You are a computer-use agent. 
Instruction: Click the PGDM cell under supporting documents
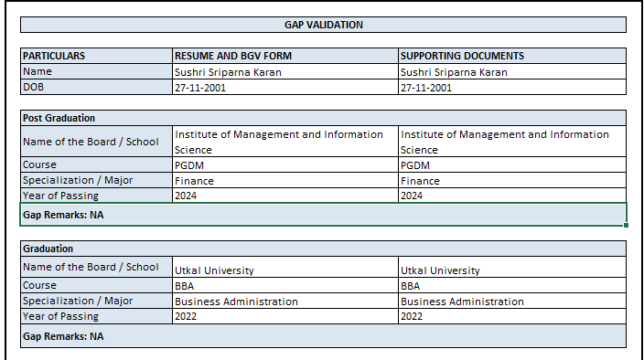point(512,164)
